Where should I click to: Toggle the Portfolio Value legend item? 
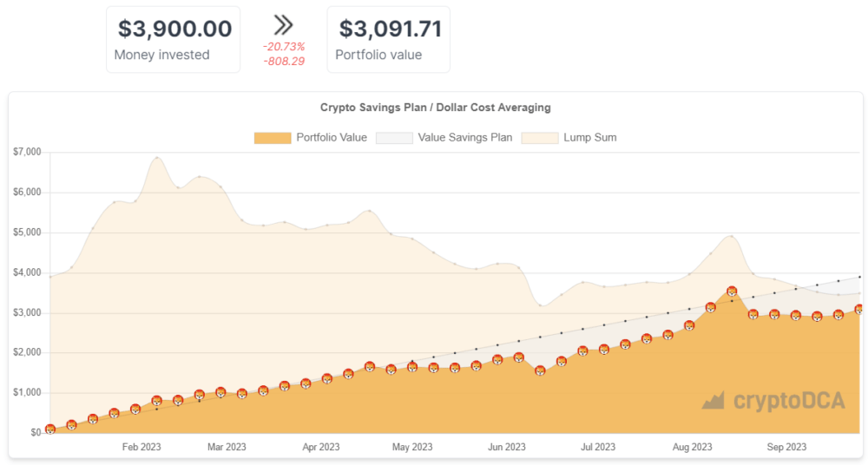(311, 138)
